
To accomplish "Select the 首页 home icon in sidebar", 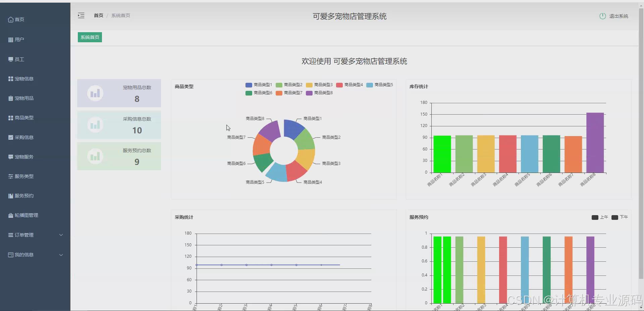I will pyautogui.click(x=10, y=19).
